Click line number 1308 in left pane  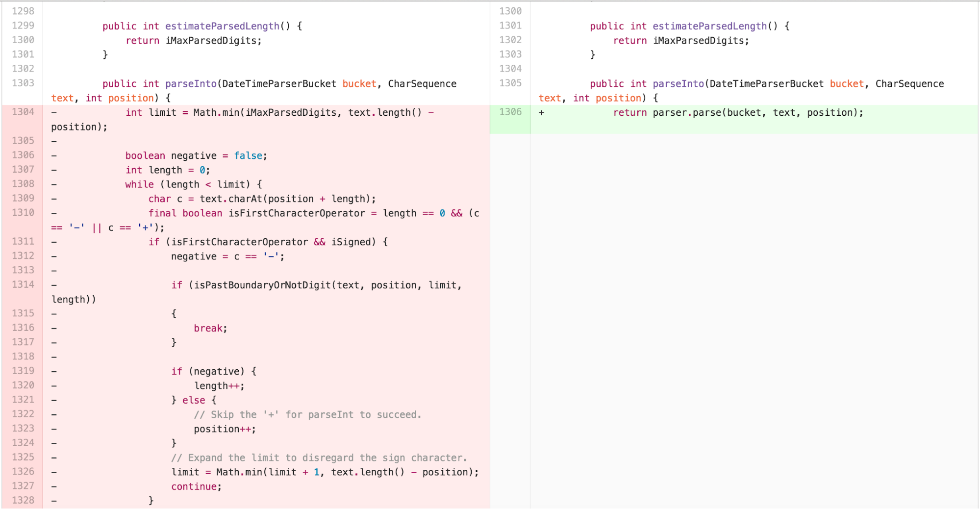[x=23, y=183]
